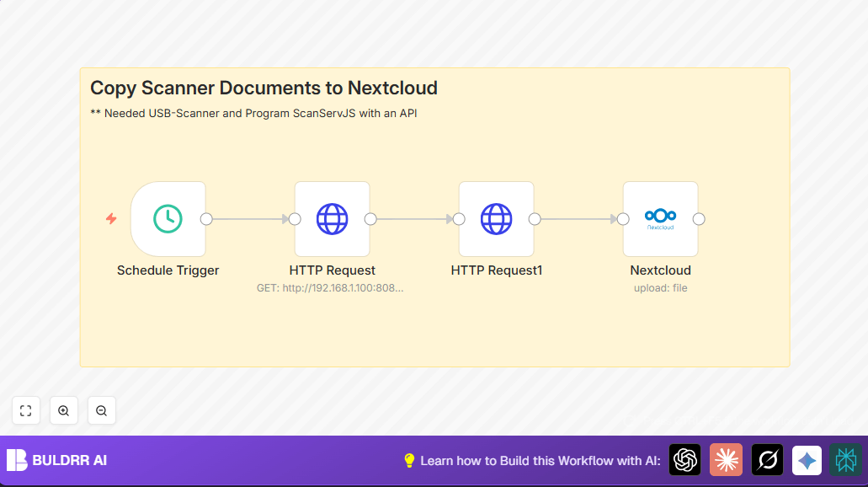Open the Claude starburst icon in banner

(x=727, y=460)
